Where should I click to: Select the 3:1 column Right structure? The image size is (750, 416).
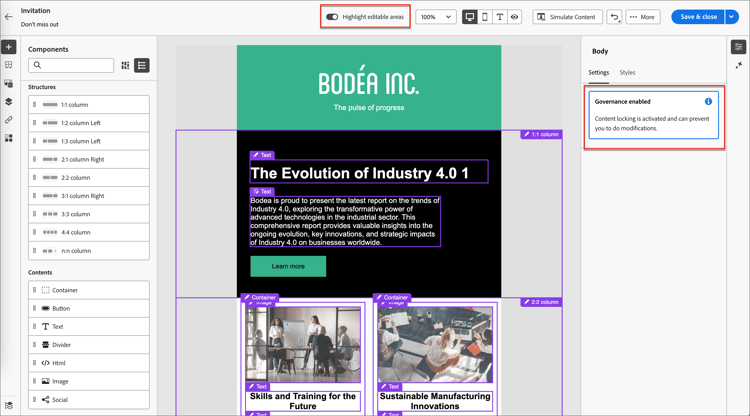89,196
